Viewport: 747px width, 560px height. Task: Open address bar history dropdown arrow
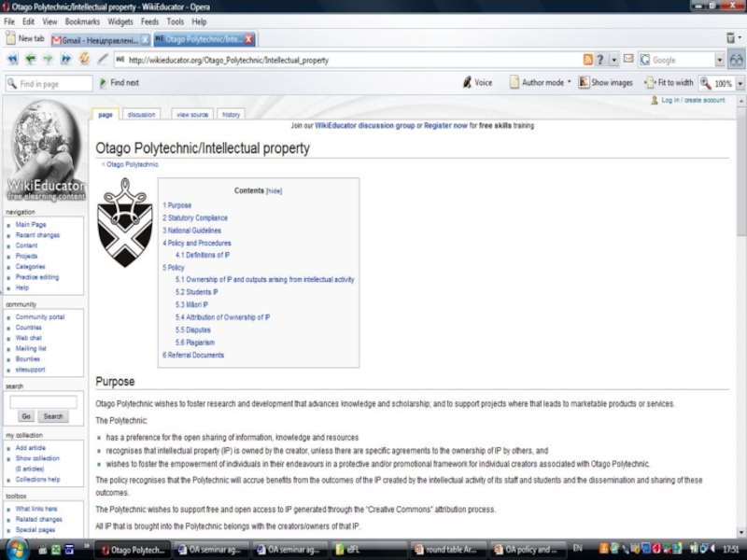click(x=613, y=60)
